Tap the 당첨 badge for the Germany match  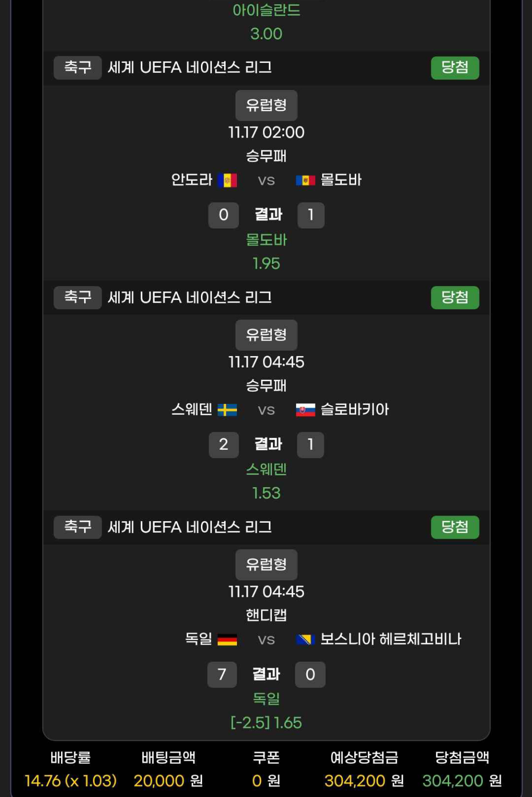tap(454, 527)
